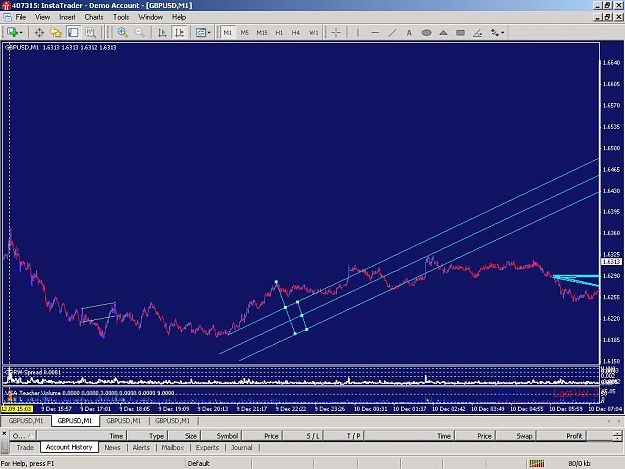Viewport: 625px width, 469px height.
Task: Toggle the Auto Scroll button
Action: [162, 33]
